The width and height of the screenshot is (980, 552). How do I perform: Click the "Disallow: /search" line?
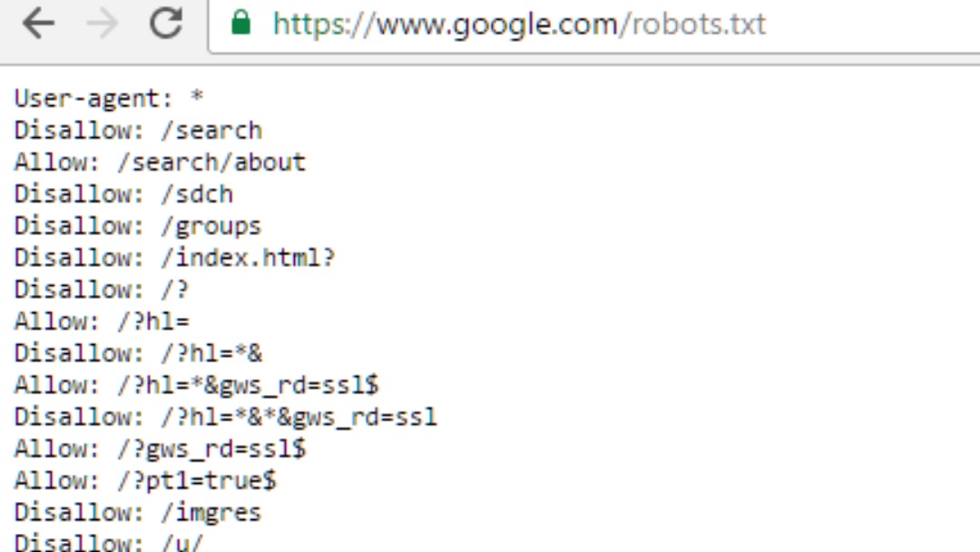138,130
